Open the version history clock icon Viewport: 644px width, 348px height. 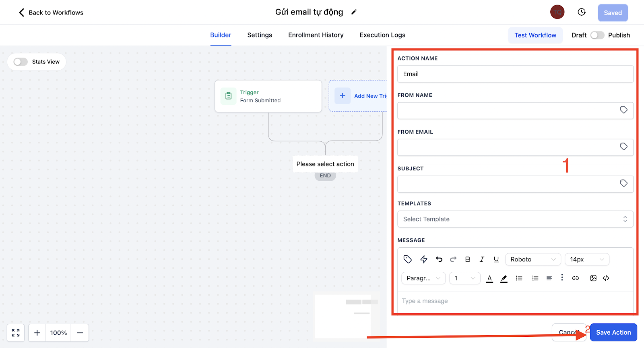click(x=582, y=12)
